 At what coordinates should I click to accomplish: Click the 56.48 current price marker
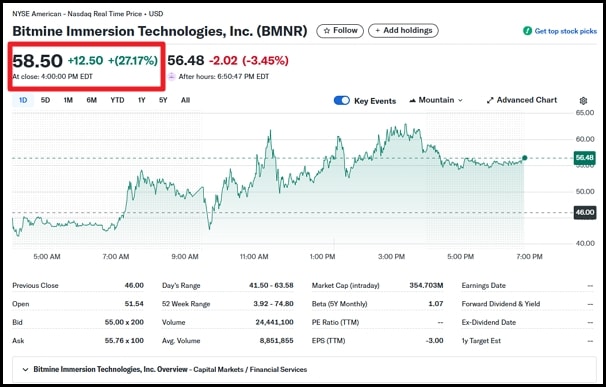coord(584,158)
